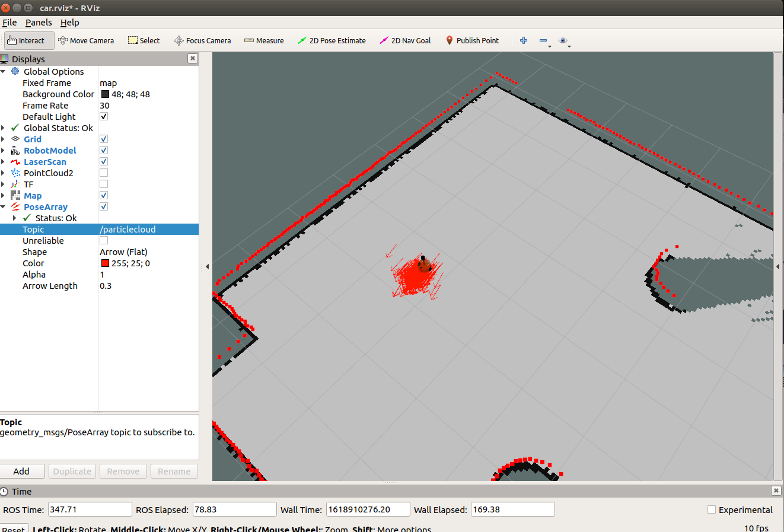
Task: Open the File menu
Action: [10, 23]
